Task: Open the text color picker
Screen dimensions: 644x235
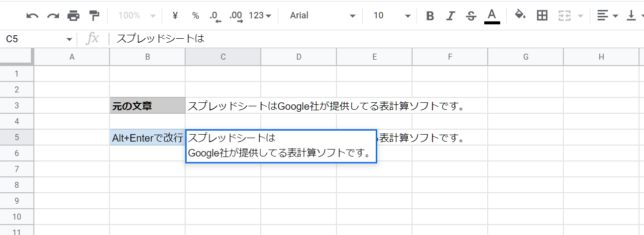Action: coord(492,16)
